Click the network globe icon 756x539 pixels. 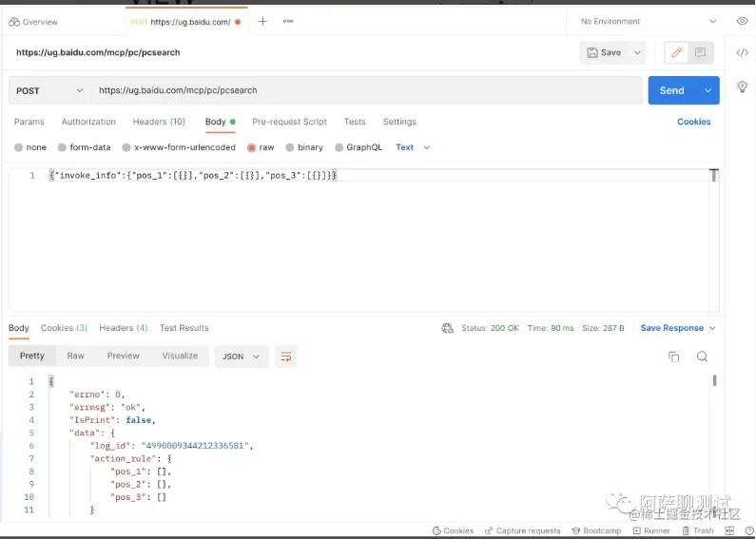pyautogui.click(x=448, y=328)
